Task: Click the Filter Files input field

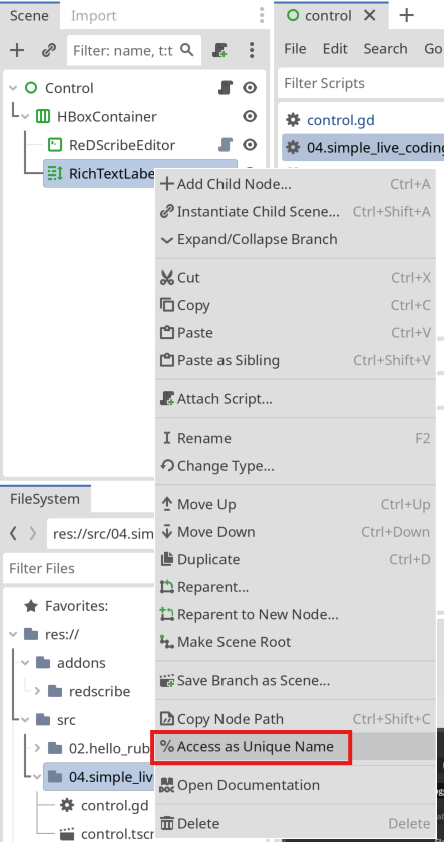Action: coord(81,568)
